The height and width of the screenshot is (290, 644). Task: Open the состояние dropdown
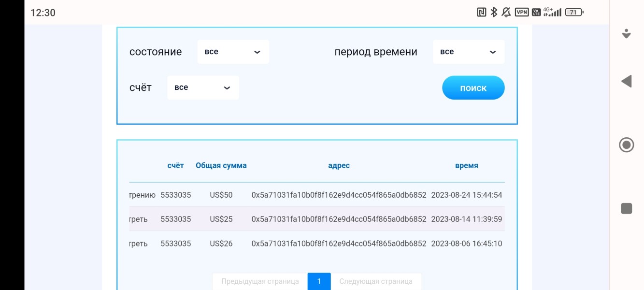click(233, 52)
